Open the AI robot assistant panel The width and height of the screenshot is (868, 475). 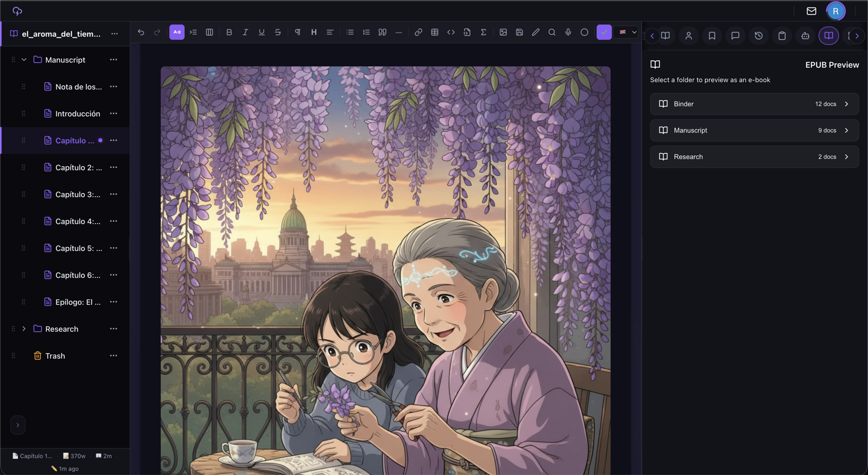(805, 36)
